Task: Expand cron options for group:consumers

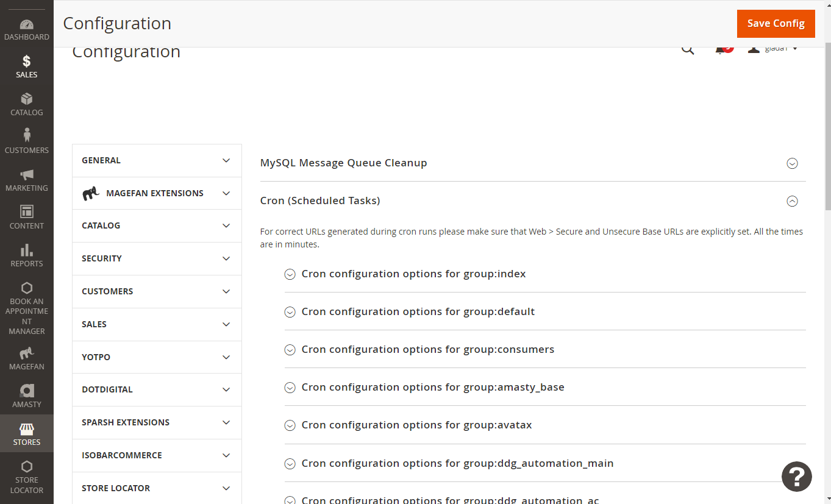Action: point(545,349)
